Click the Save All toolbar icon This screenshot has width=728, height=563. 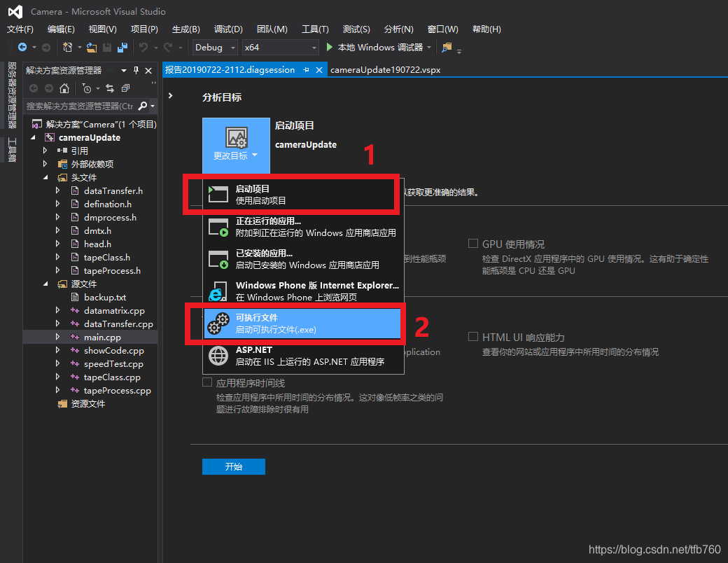[122, 48]
